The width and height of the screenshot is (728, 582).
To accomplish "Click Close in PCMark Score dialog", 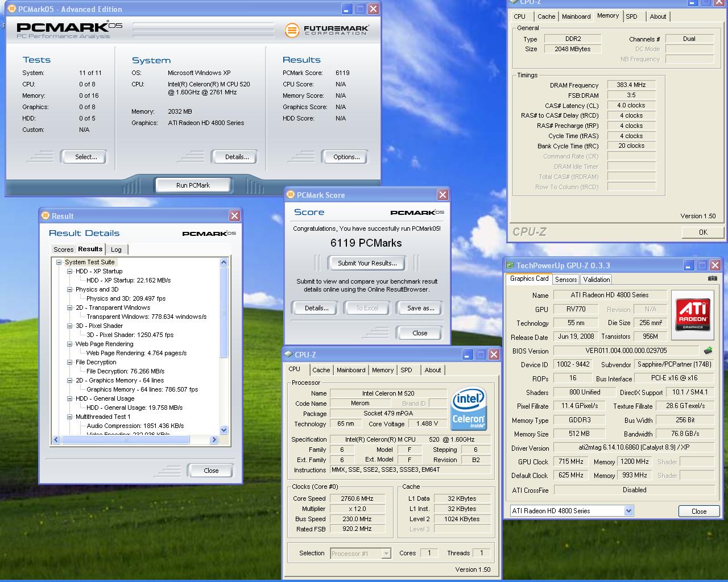I will 420,333.
